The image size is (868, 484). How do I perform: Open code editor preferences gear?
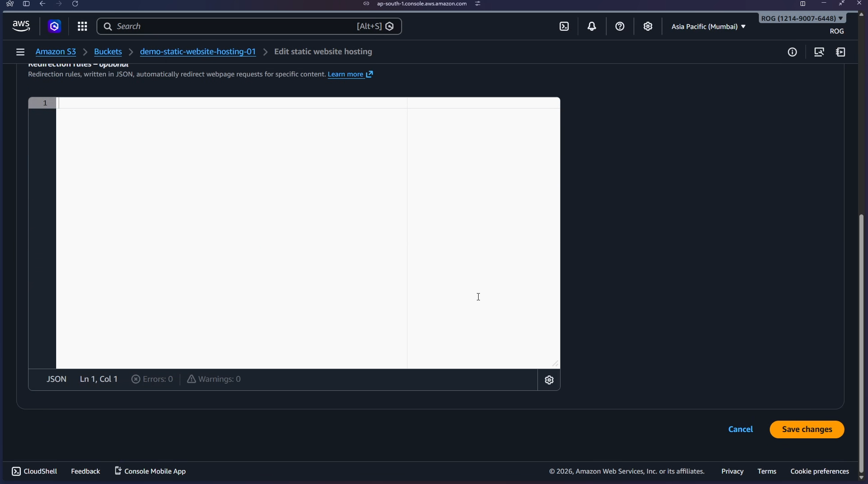549,380
